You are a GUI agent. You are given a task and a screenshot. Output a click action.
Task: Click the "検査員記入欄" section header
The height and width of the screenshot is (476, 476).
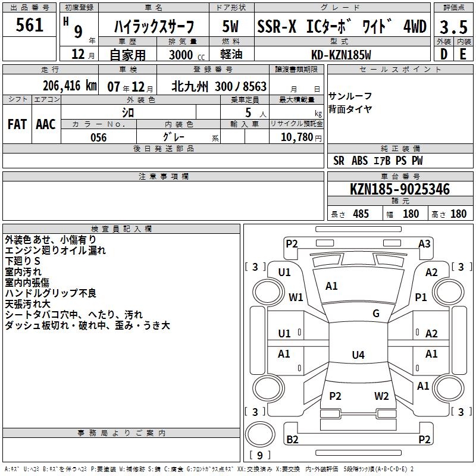coord(121,229)
